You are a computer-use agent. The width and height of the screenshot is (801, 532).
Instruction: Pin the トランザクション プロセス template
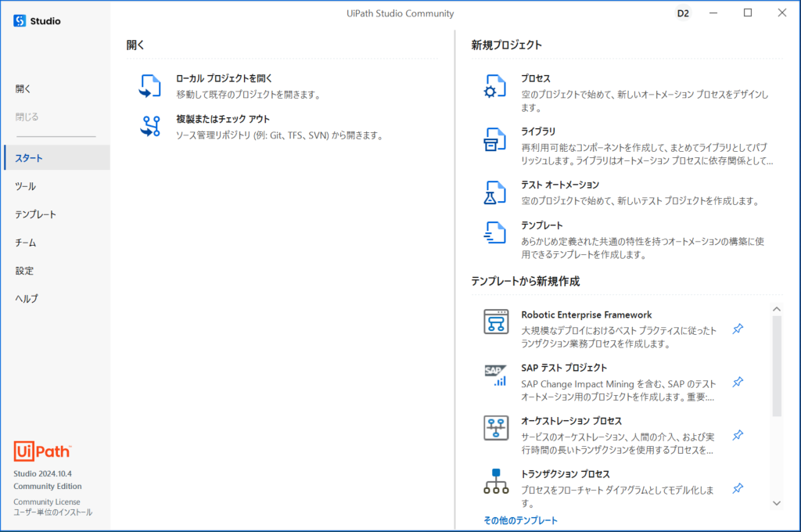coord(738,488)
